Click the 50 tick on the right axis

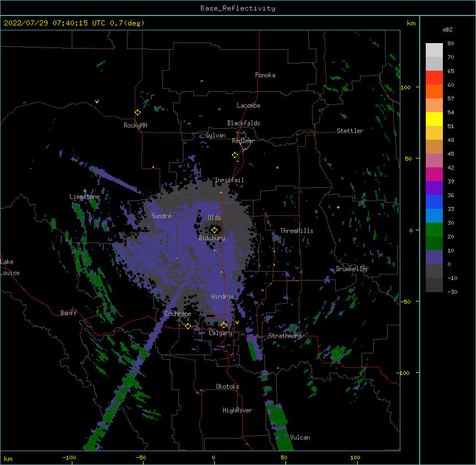tap(408, 158)
